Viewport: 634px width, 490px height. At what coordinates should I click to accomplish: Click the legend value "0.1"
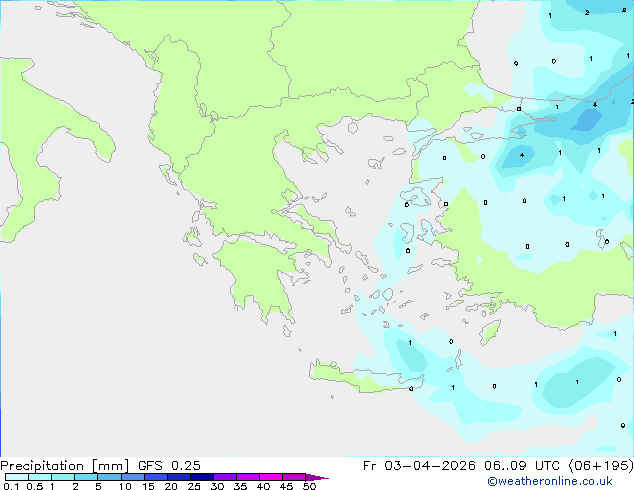click(x=11, y=486)
